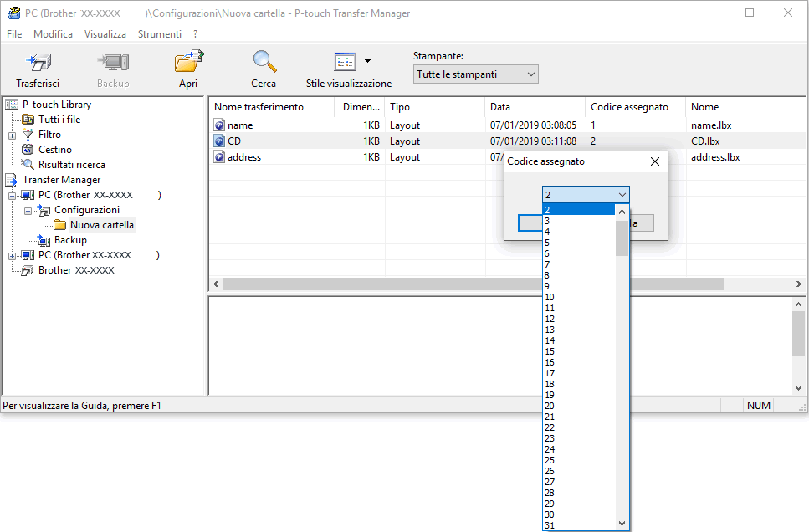This screenshot has height=532, width=809.
Task: Open the Visualizza menu
Action: (x=105, y=34)
